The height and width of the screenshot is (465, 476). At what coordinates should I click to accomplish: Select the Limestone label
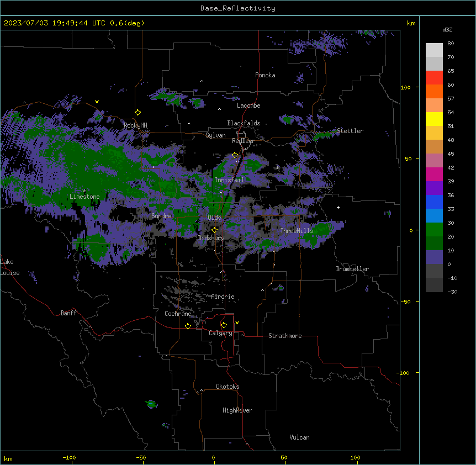84,197
